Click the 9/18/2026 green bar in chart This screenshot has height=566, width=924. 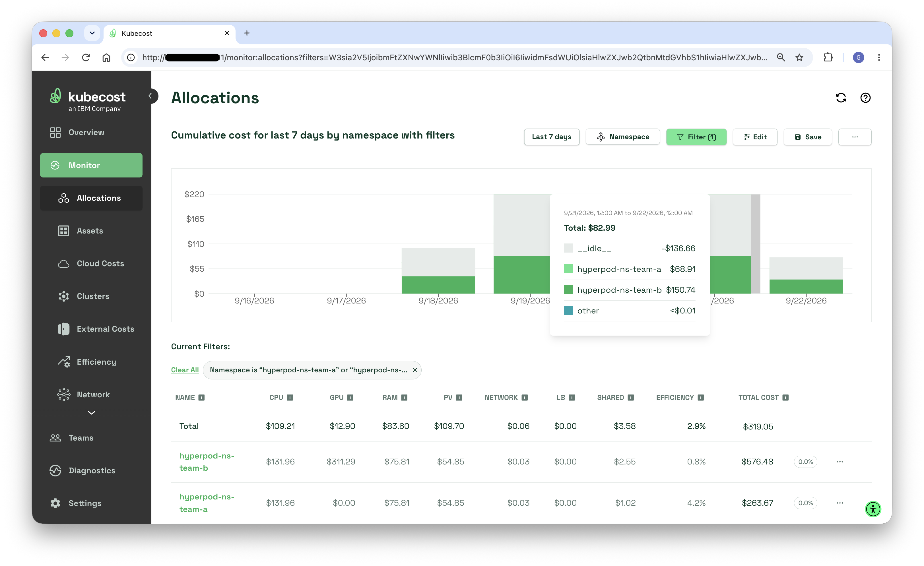438,284
